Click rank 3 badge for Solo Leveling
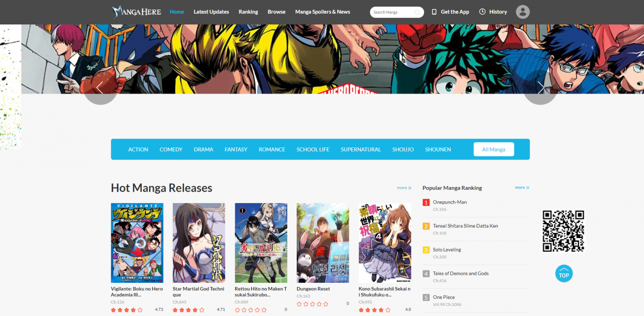 [426, 250]
